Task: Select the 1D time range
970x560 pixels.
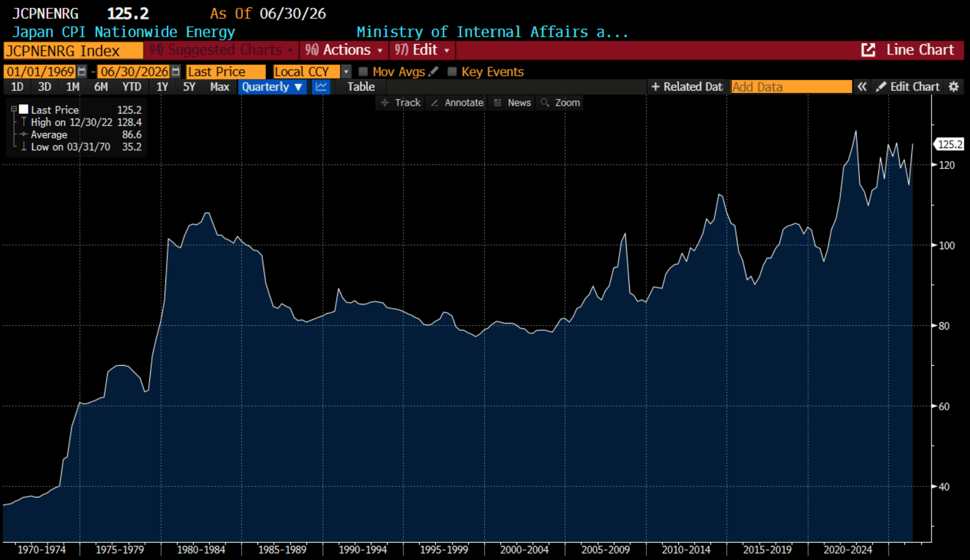Action: pos(17,87)
